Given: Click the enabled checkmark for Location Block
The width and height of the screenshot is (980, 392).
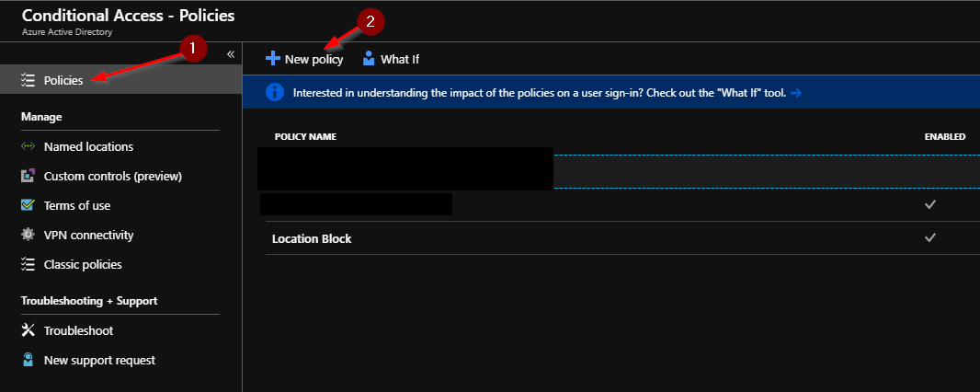Looking at the screenshot, I should (930, 237).
